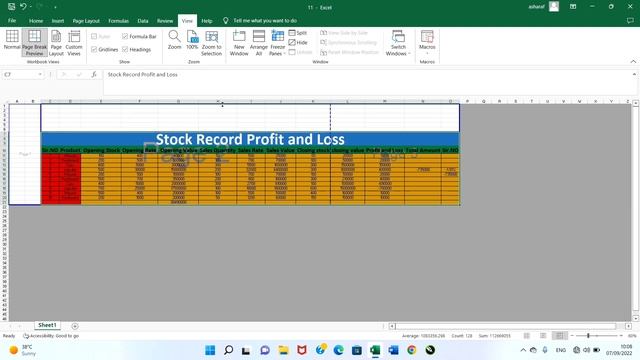Toggle the Gridlines checkbox
Image resolution: width=640 pixels, height=360 pixels.
[x=105, y=49]
